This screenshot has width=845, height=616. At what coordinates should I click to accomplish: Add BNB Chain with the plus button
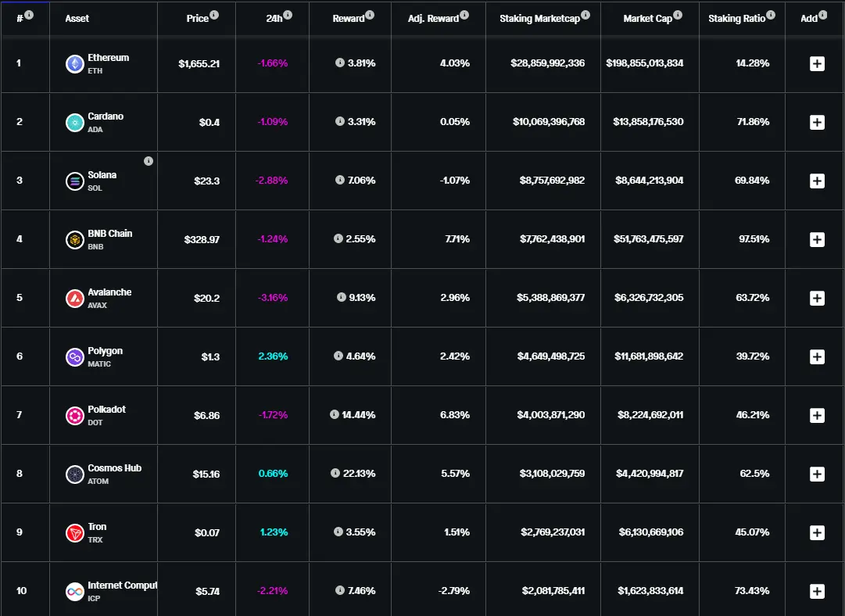[817, 240]
